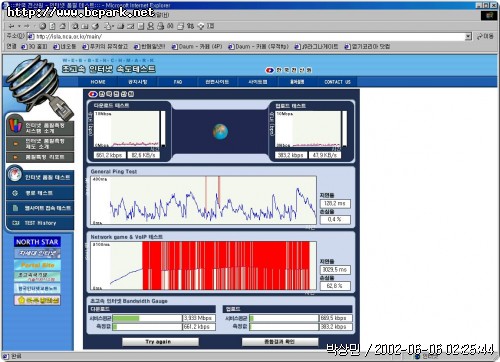Screen dimensions: 500x362
Task: Open the 엽기코리아 links bar shortcut
Action: [x=367, y=47]
